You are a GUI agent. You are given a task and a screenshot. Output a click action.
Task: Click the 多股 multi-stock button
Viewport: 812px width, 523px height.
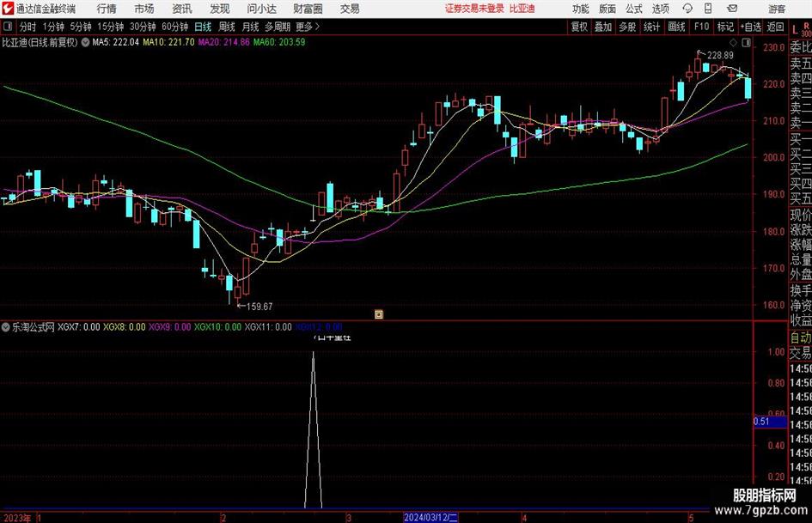[x=627, y=27]
